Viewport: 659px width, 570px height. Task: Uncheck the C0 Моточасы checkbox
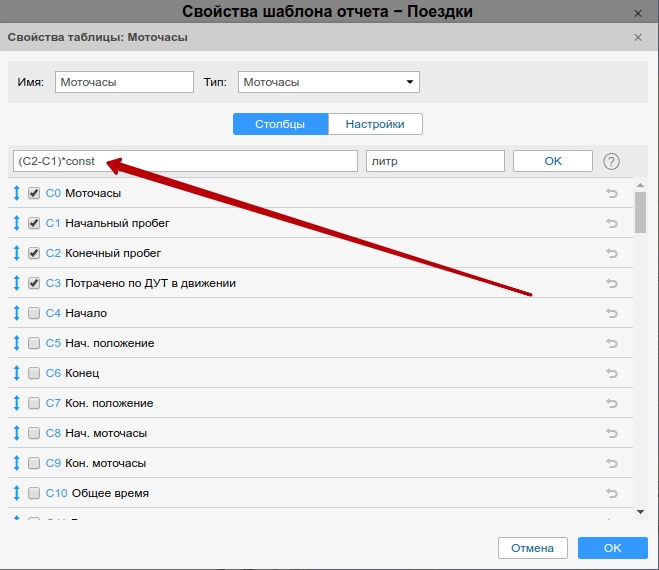pyautogui.click(x=34, y=193)
